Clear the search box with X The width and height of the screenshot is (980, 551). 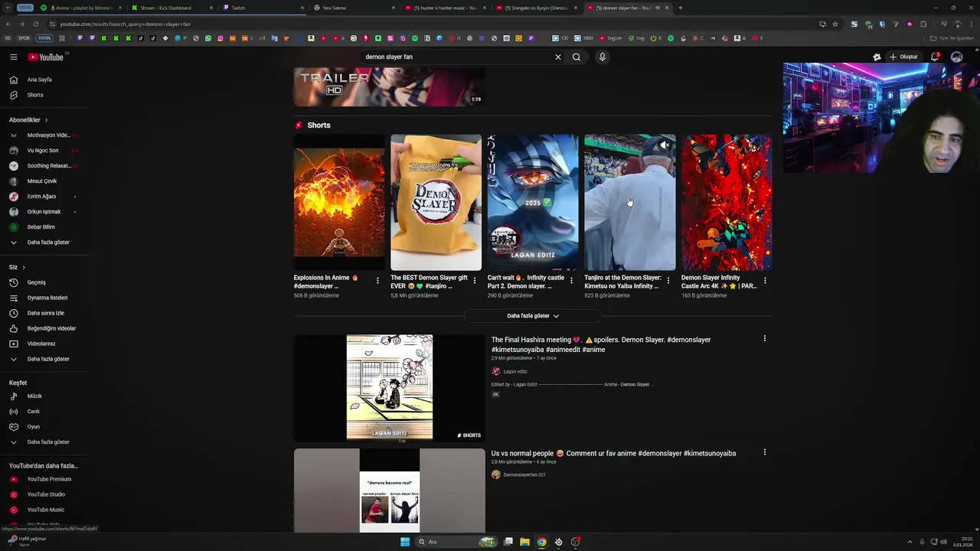coord(558,57)
